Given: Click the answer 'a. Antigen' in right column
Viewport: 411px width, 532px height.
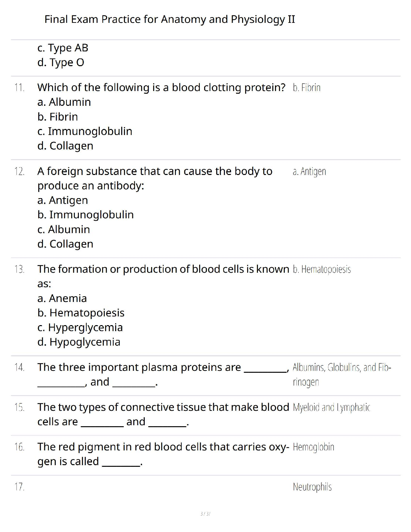Looking at the screenshot, I should [x=309, y=172].
